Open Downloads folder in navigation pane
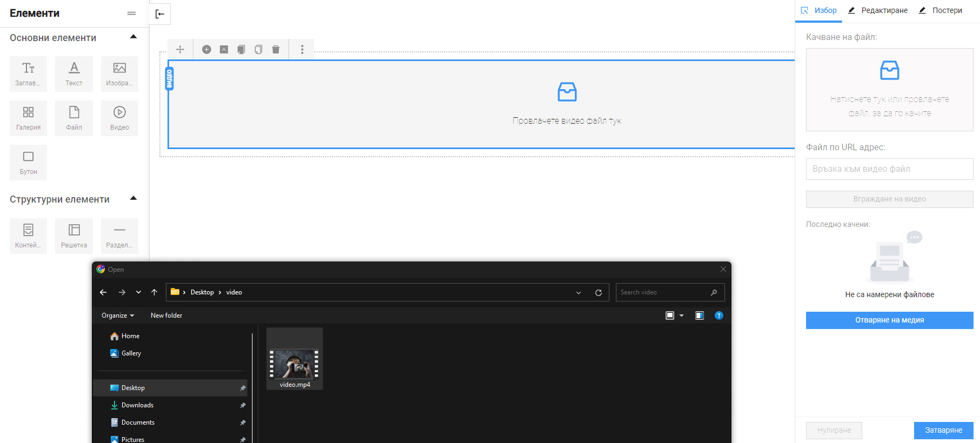 (x=137, y=405)
